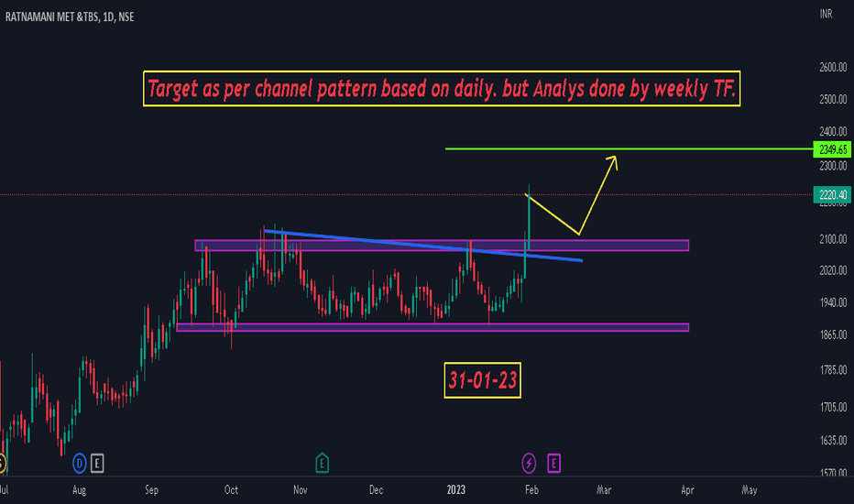Select the lower purple support rectangle
This screenshot has height=504, width=854.
click(433, 327)
